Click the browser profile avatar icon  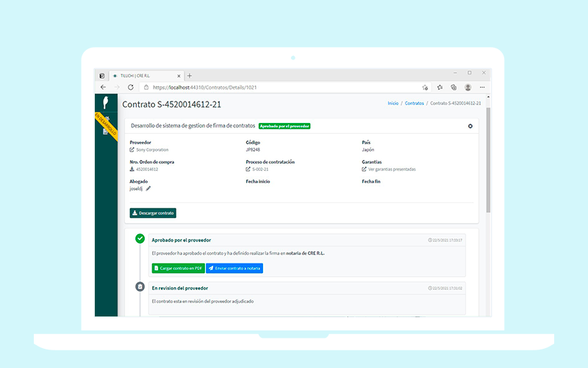coord(467,87)
